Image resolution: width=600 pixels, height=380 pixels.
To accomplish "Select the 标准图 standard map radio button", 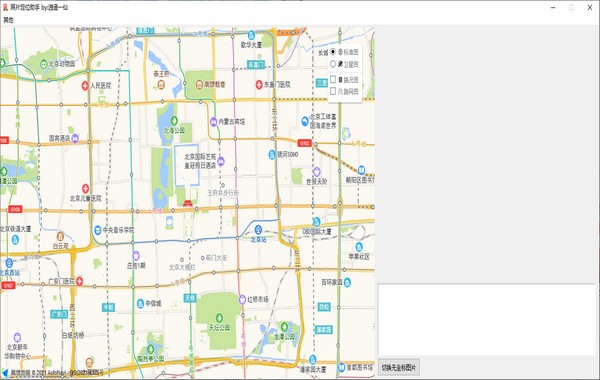I will (x=333, y=52).
